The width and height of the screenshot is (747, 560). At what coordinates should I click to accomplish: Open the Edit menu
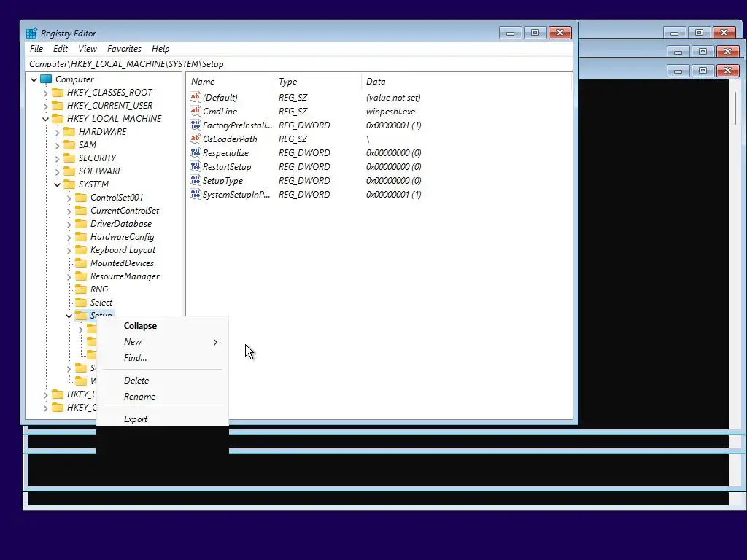(x=61, y=49)
